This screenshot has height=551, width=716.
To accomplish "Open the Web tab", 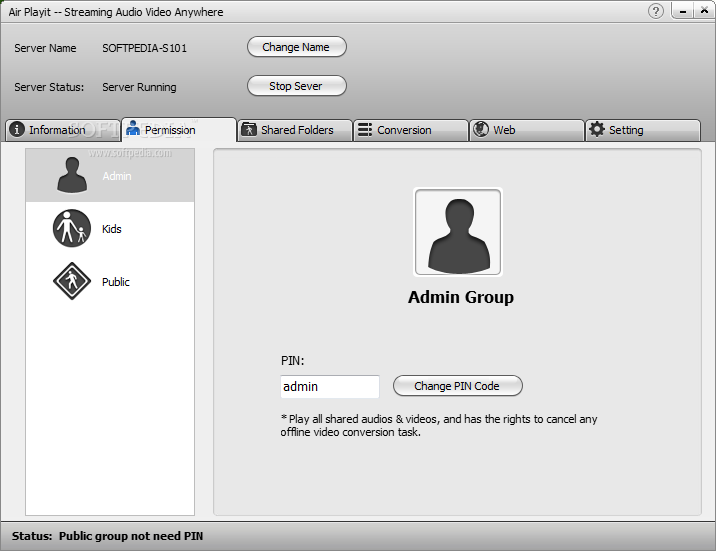I will point(527,130).
